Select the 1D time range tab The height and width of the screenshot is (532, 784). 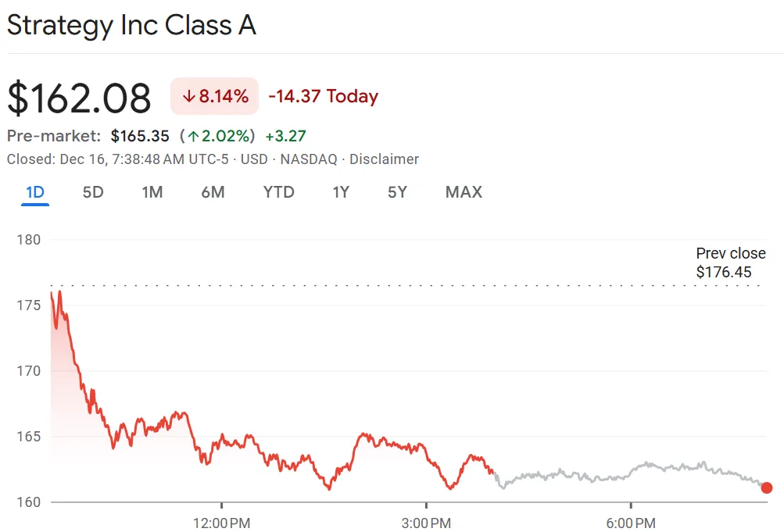[x=35, y=192]
